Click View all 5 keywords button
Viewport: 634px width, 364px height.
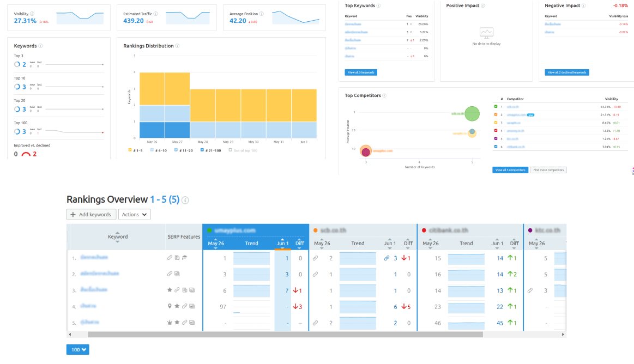pyautogui.click(x=360, y=72)
